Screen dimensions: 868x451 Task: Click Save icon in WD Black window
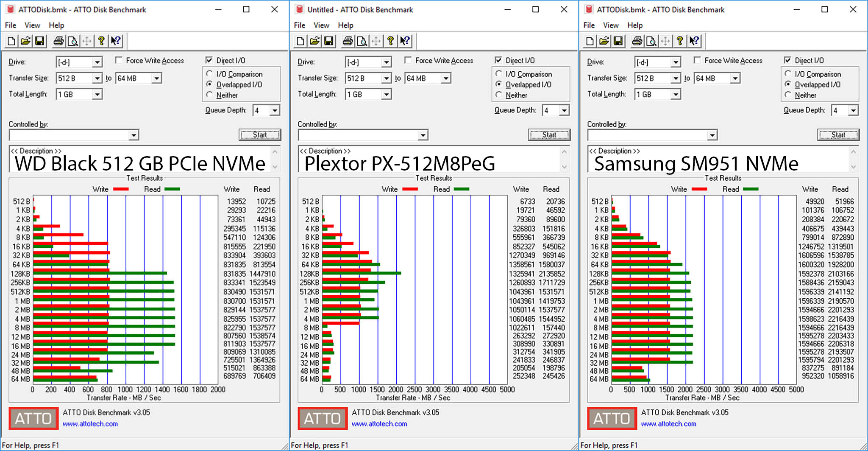(39, 41)
